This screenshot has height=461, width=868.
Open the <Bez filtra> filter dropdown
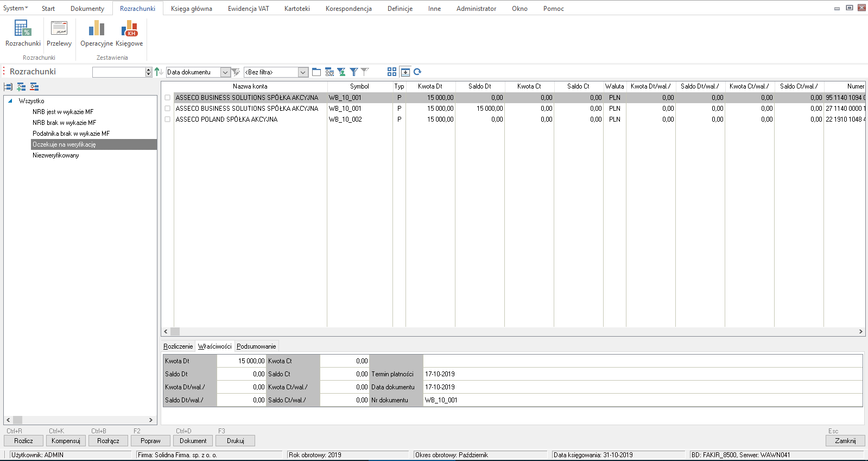(x=303, y=72)
